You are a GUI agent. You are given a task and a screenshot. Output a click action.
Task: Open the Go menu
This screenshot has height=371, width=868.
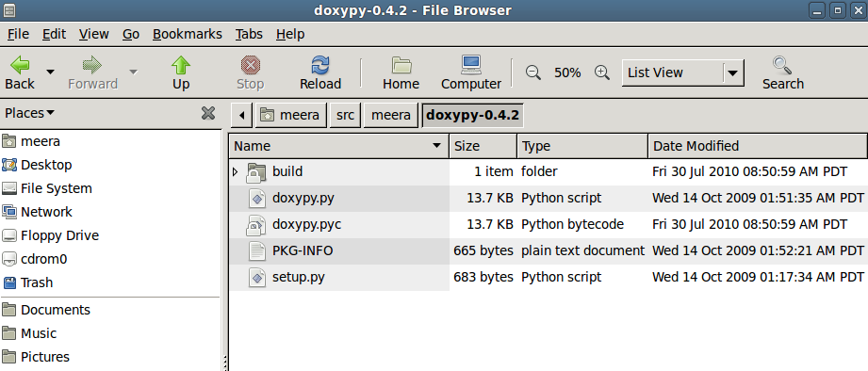[131, 34]
